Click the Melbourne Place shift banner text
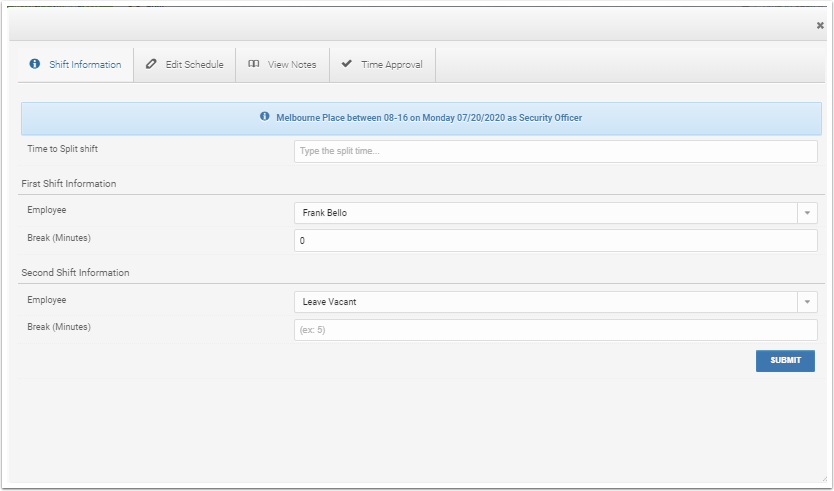This screenshot has height=491, width=834. [x=428, y=118]
